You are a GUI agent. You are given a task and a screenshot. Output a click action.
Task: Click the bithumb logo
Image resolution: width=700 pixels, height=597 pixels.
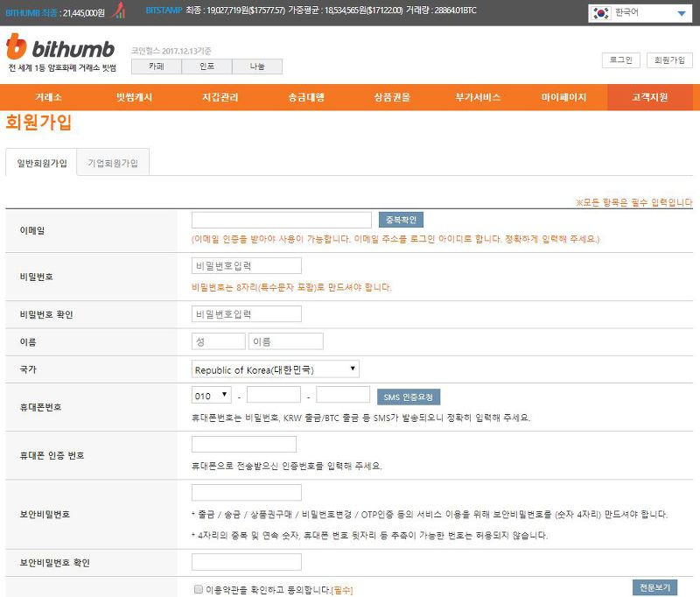pyautogui.click(x=60, y=47)
